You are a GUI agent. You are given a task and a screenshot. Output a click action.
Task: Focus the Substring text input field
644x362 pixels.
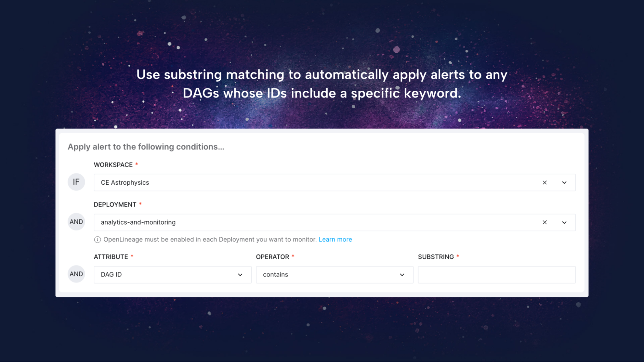tap(496, 275)
